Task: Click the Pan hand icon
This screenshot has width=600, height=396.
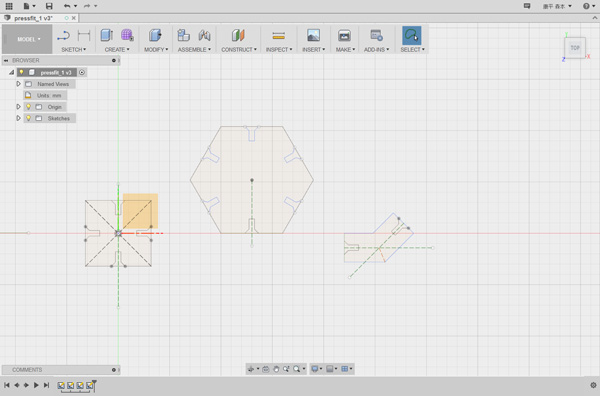Action: point(276,369)
